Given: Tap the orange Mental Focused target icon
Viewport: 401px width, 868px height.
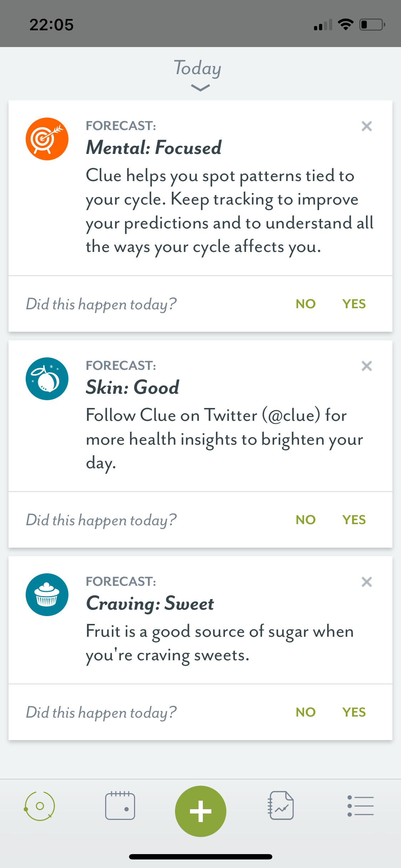Looking at the screenshot, I should 47,139.
